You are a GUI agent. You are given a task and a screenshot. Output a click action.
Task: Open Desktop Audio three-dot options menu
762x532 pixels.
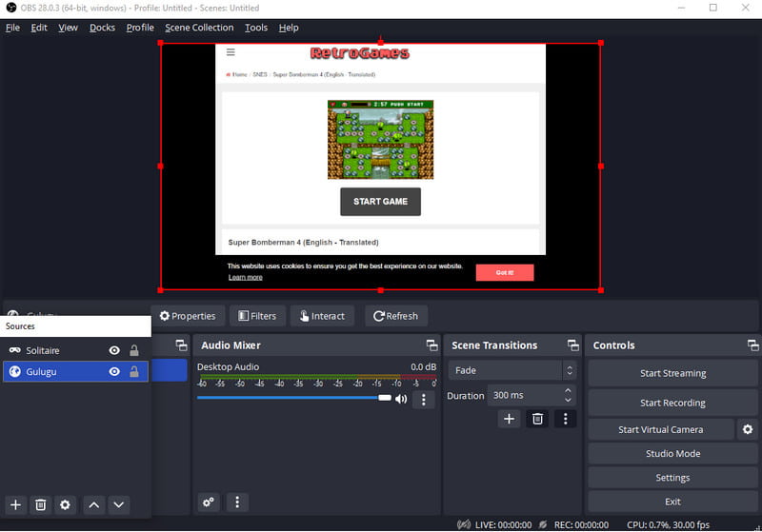point(423,399)
